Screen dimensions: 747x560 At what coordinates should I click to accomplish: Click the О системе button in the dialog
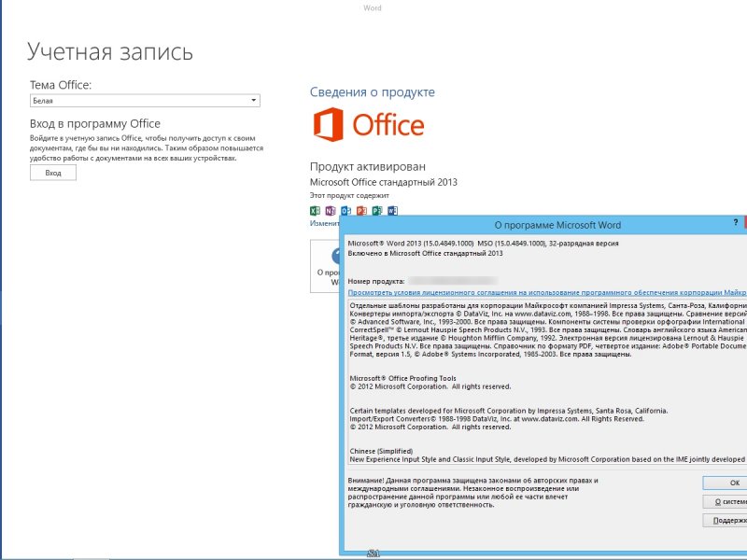(726, 501)
